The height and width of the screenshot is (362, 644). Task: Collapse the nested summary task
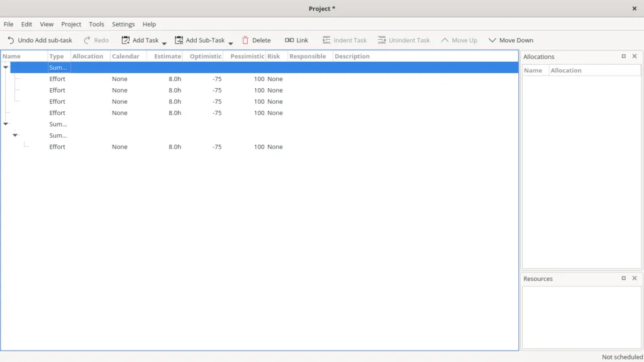pyautogui.click(x=16, y=135)
